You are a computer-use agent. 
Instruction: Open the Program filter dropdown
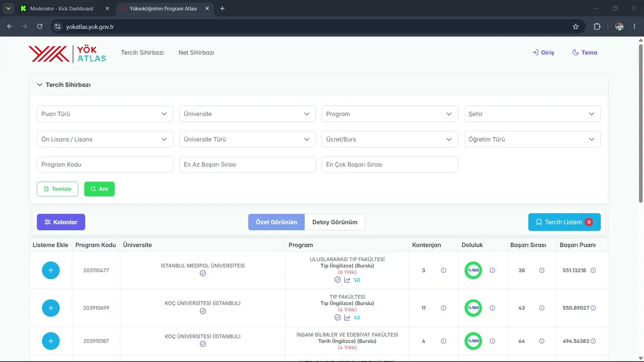[x=390, y=114]
